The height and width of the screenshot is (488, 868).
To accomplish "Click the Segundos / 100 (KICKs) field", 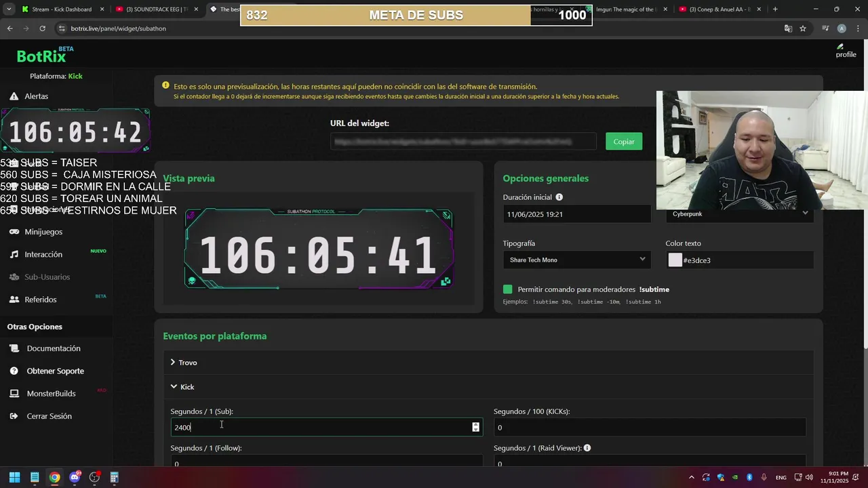I will (x=650, y=427).
